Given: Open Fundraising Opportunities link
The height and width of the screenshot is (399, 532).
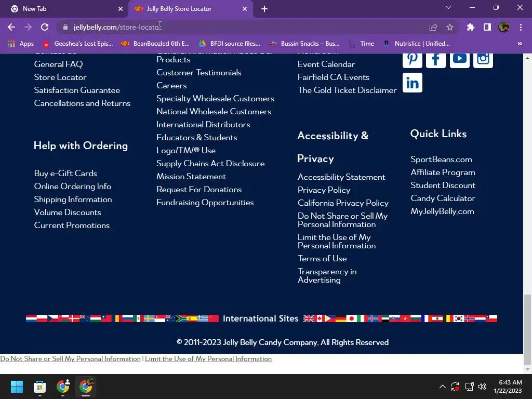Looking at the screenshot, I should 205,203.
